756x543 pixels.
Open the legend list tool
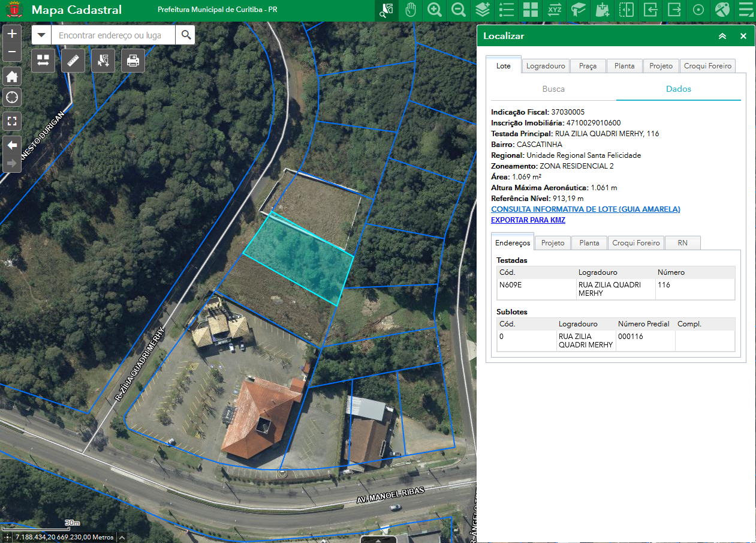click(507, 10)
